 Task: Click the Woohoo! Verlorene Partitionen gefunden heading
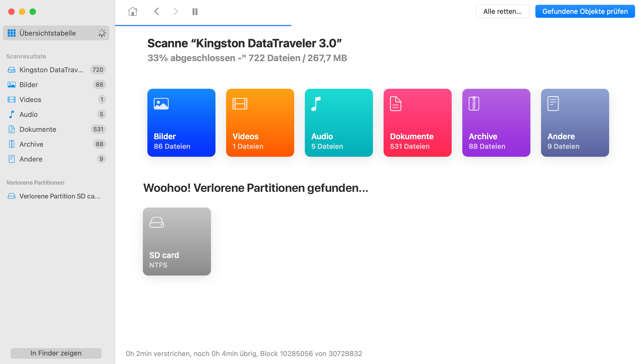coord(256,188)
